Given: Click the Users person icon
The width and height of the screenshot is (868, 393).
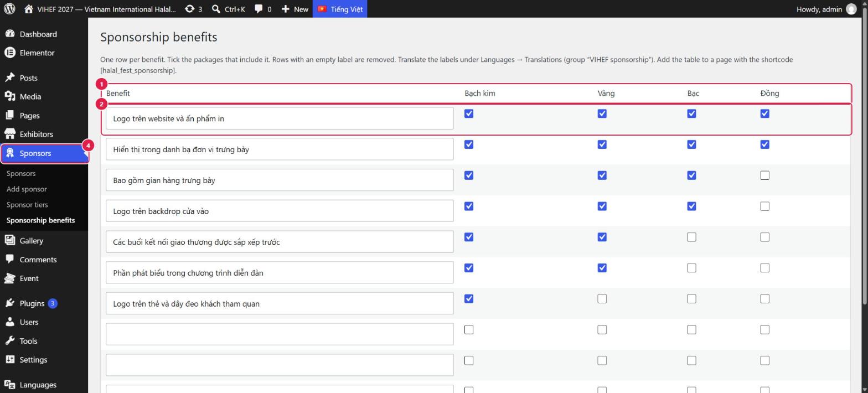Looking at the screenshot, I should coord(9,322).
